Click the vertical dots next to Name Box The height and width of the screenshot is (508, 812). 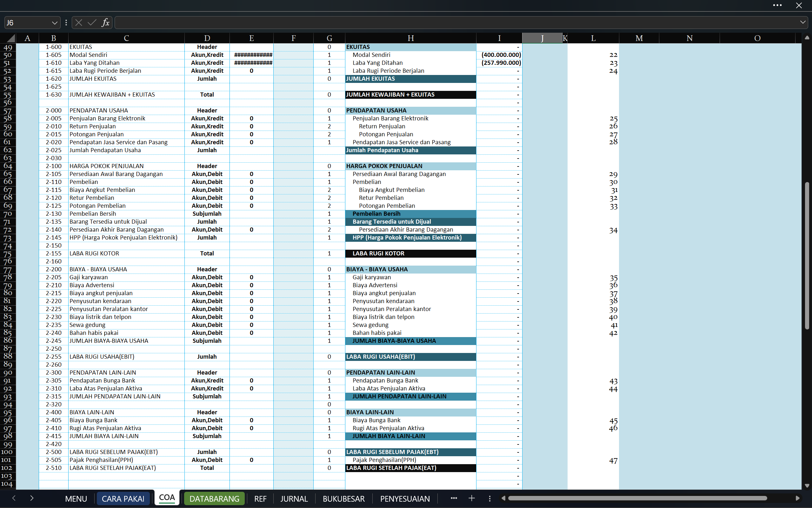pyautogui.click(x=66, y=23)
